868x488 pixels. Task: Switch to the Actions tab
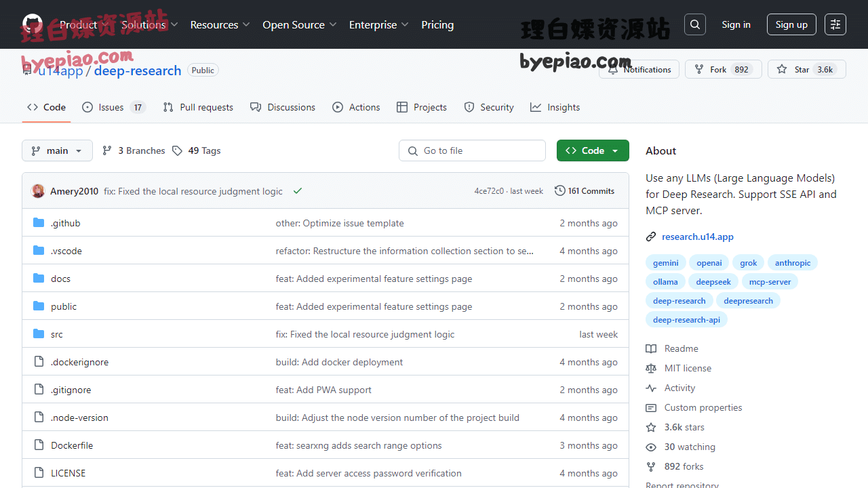click(x=356, y=107)
